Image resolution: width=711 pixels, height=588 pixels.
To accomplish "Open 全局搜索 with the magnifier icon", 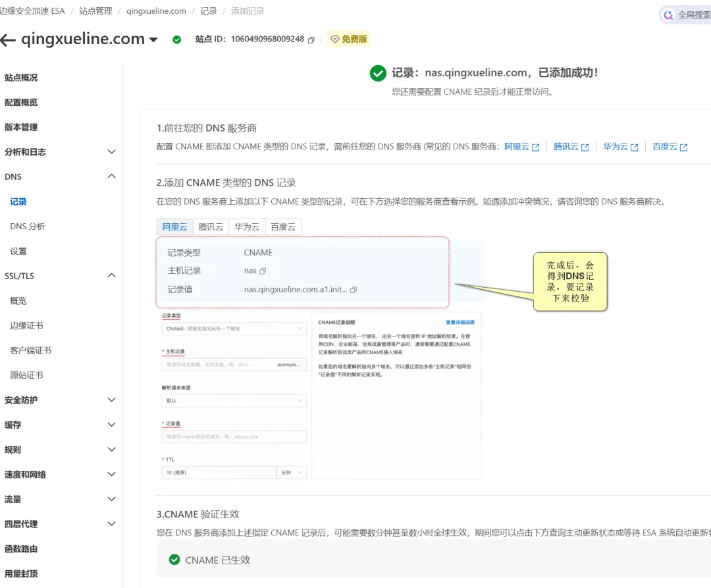I will pyautogui.click(x=669, y=14).
